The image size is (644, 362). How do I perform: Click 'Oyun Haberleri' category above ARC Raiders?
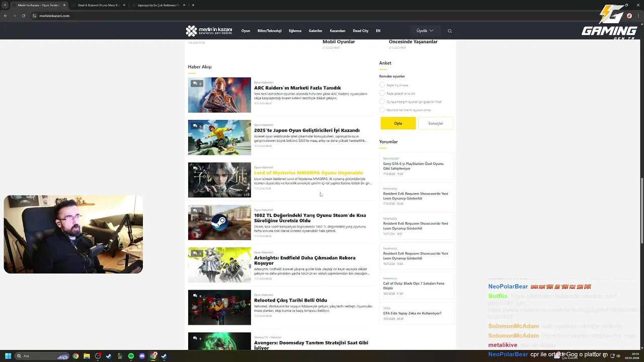pyautogui.click(x=264, y=82)
